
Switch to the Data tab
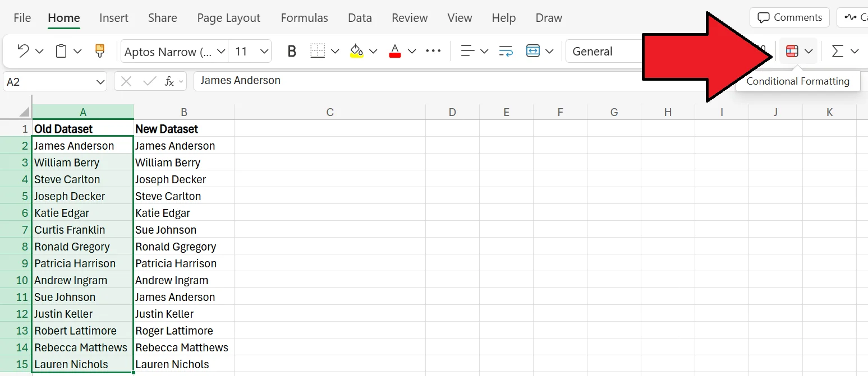[360, 17]
